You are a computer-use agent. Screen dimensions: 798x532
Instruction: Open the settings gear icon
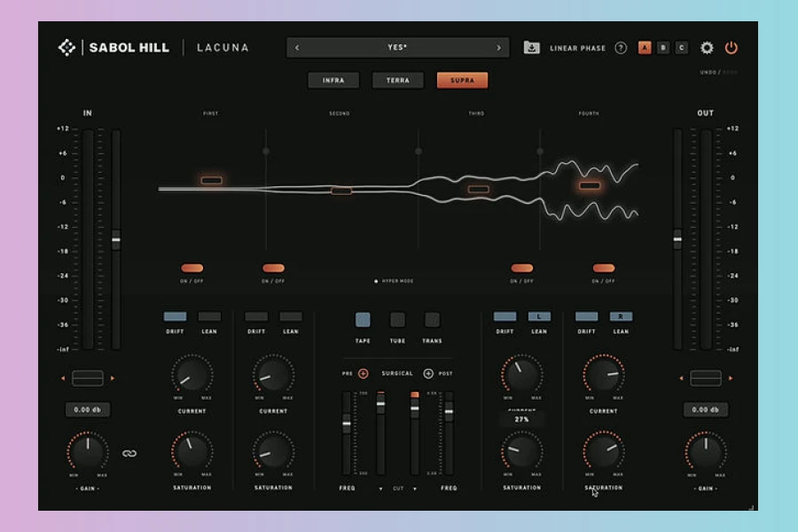[707, 48]
